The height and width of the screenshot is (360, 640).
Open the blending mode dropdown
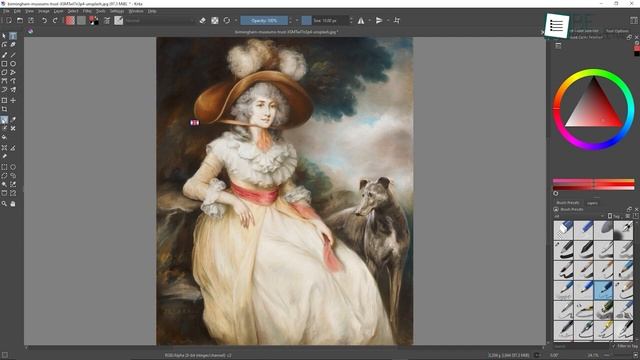tap(160, 20)
